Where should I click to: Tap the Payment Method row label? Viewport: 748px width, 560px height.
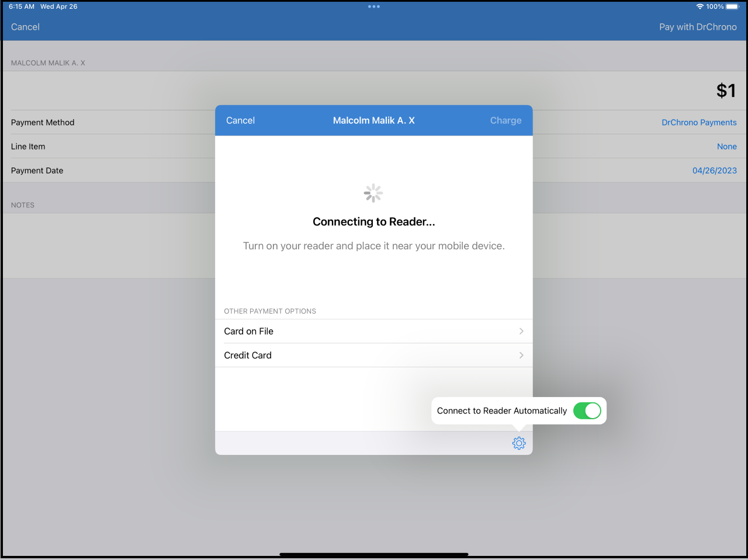43,123
